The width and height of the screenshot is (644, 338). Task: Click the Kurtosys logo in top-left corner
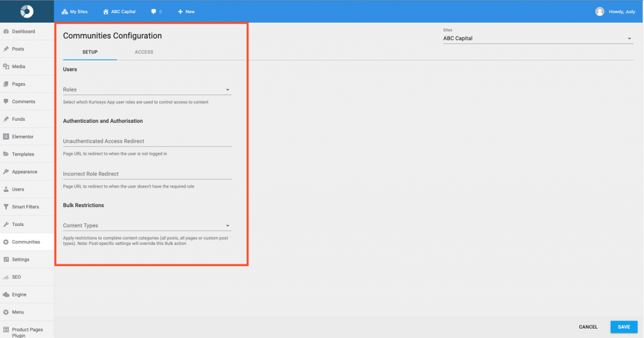pyautogui.click(x=26, y=11)
